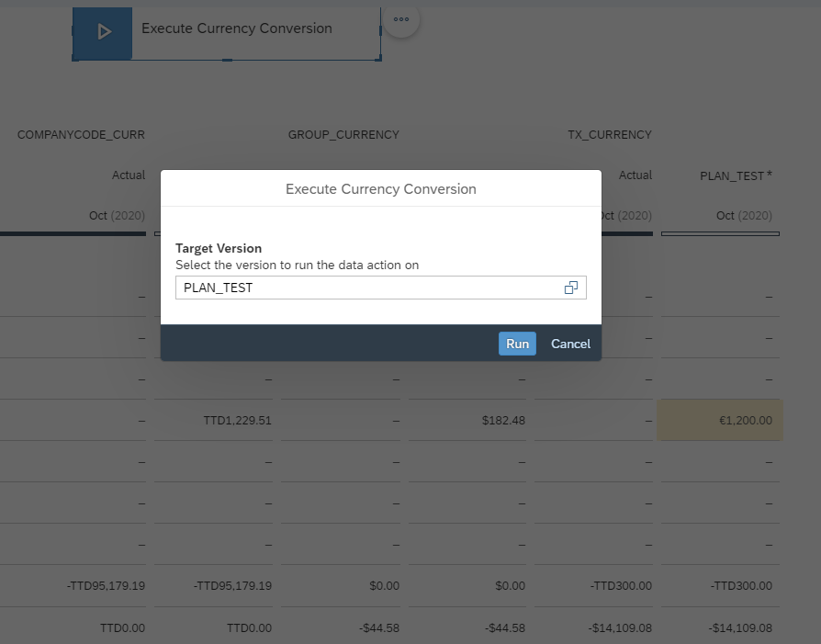Click the Actual header under COMPANYCODE_CURR
This screenshot has height=644, width=821.
(129, 175)
